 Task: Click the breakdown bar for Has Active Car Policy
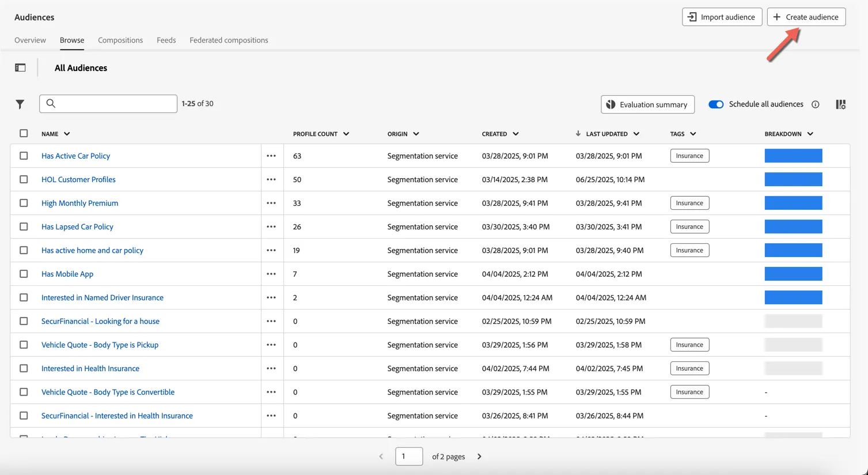[x=794, y=156]
